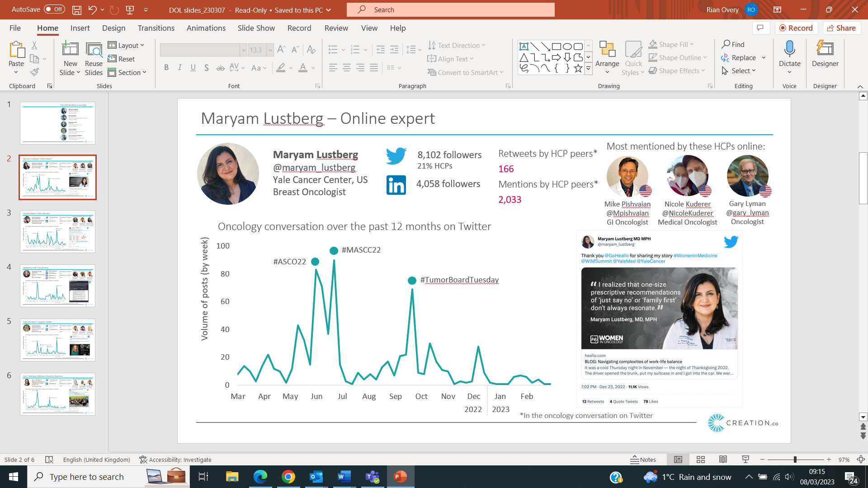Switch to Slide Sorter view icon
The width and height of the screenshot is (868, 488).
pos(701,460)
